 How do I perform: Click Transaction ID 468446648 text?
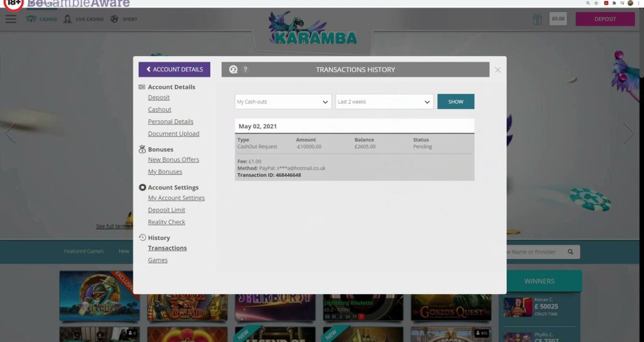click(269, 175)
